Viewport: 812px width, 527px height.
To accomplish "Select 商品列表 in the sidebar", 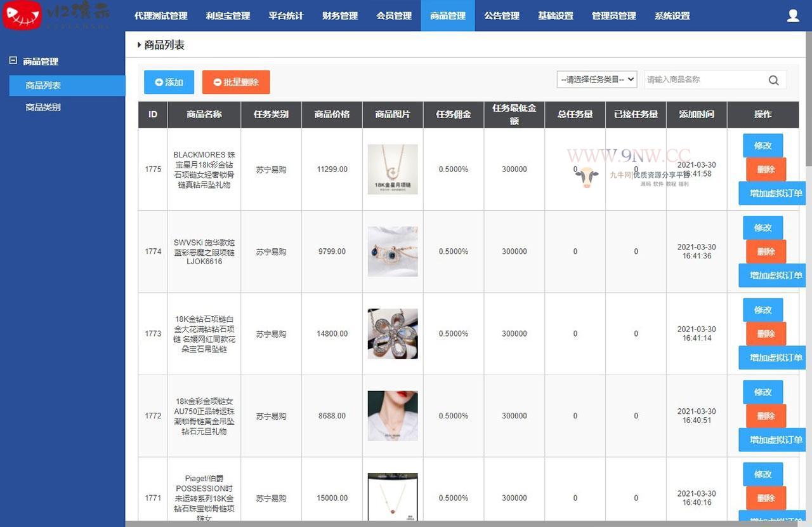I will (67, 85).
